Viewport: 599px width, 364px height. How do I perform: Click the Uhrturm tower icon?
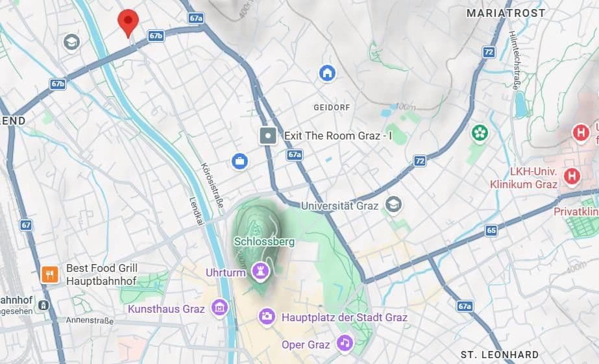point(260,271)
